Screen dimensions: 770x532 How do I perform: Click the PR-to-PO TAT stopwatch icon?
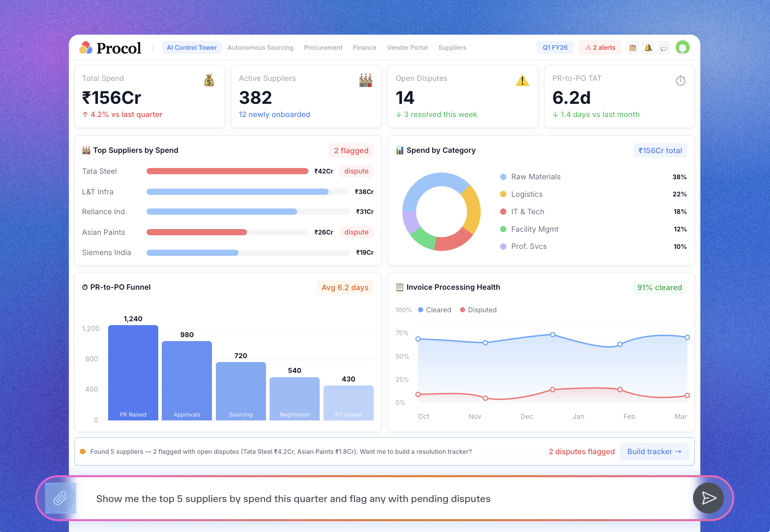click(x=681, y=80)
